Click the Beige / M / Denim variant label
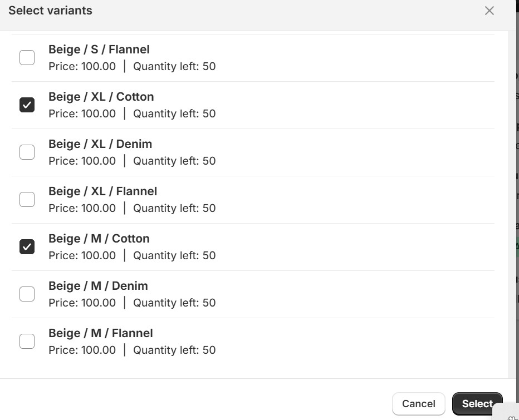 click(x=98, y=286)
